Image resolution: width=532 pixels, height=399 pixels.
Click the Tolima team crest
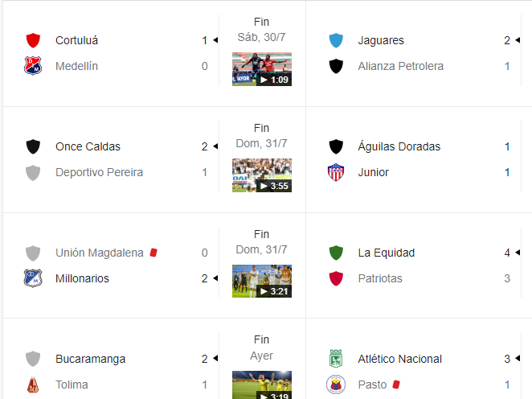click(x=33, y=385)
